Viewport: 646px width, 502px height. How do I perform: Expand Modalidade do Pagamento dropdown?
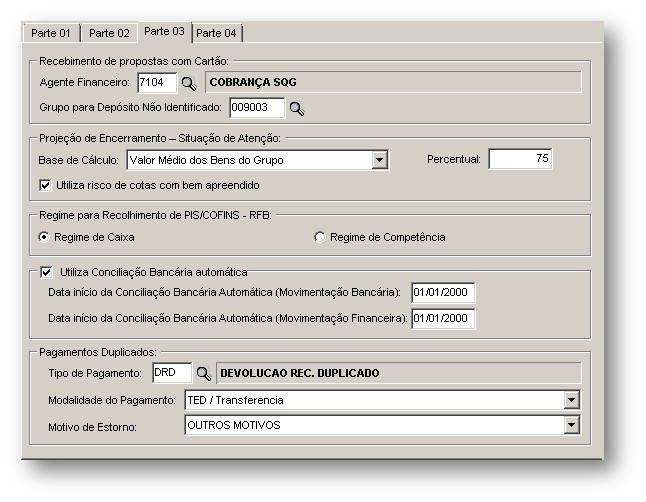[x=571, y=400]
